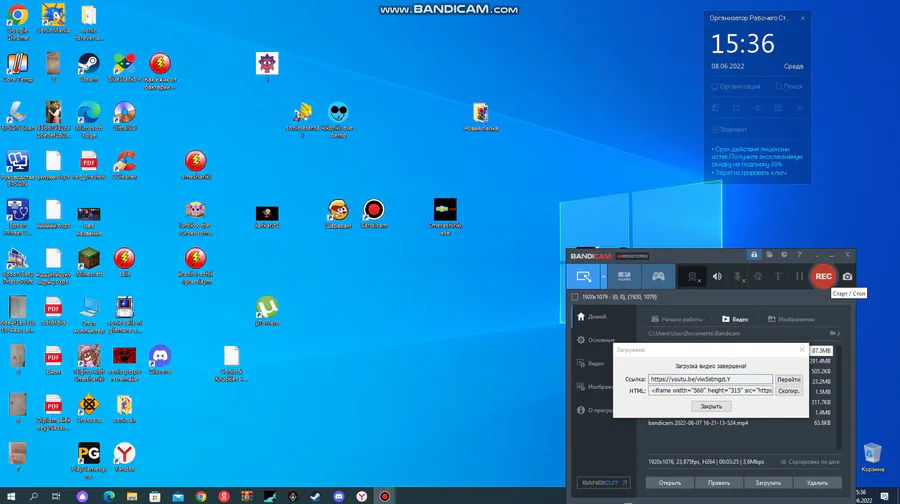Click the HTML iframe code field
900x504 pixels.
point(710,390)
